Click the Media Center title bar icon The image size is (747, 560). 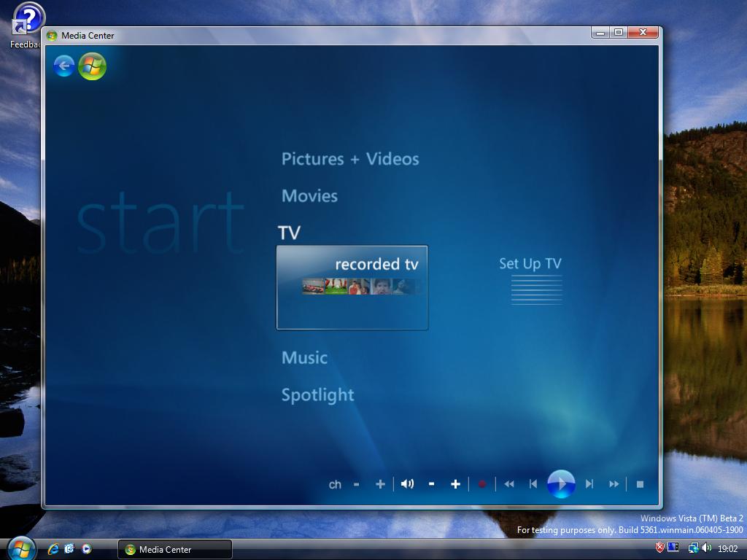[52, 36]
